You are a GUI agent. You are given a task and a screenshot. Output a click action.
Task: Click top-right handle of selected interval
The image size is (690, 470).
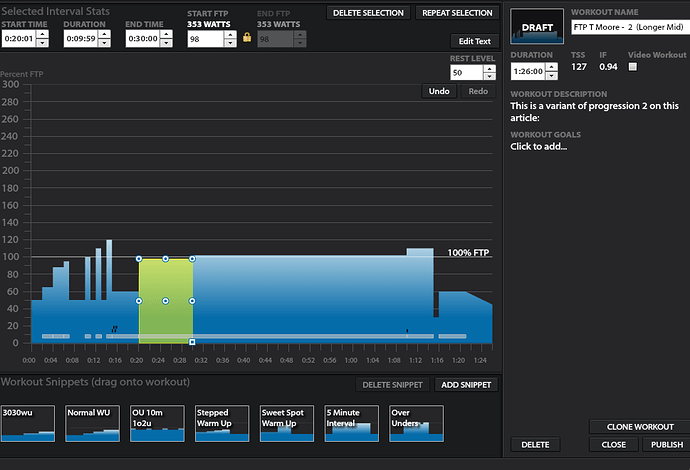pos(192,259)
